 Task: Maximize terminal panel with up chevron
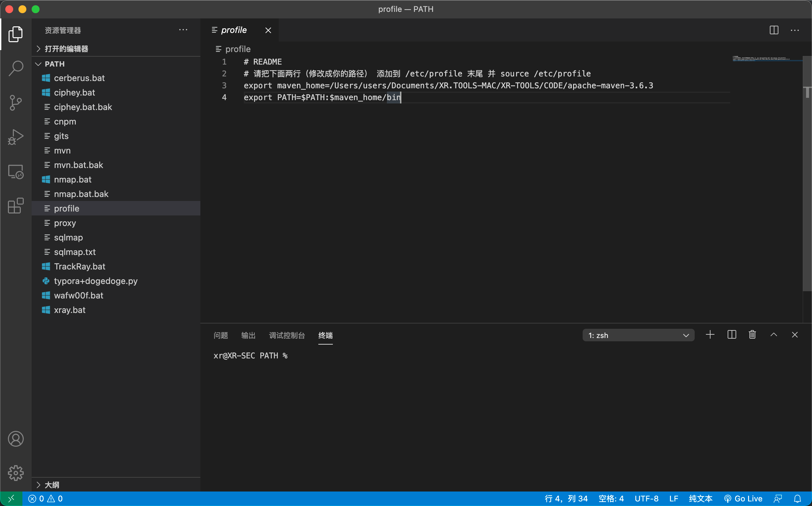pyautogui.click(x=773, y=335)
